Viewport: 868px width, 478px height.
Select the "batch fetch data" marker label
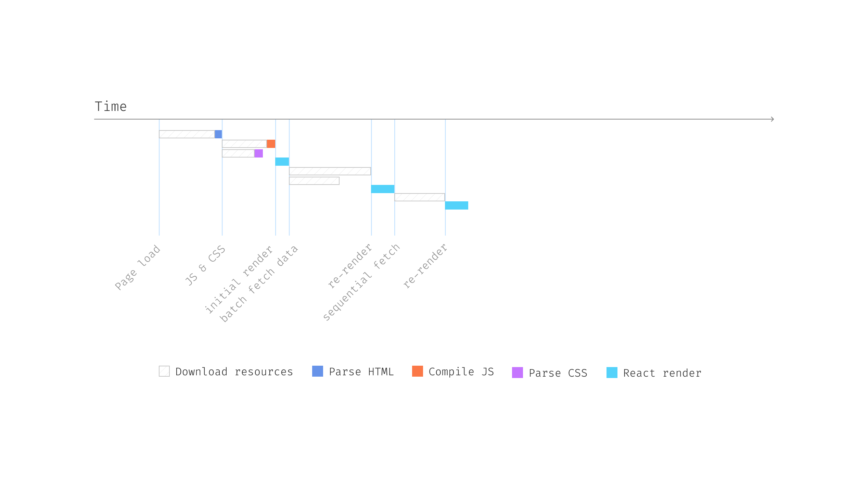[259, 284]
